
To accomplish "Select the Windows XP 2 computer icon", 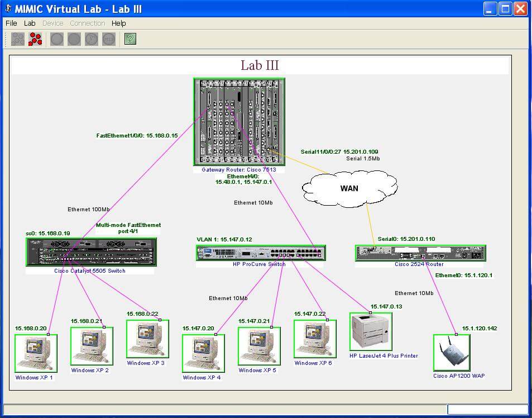I will [92, 346].
